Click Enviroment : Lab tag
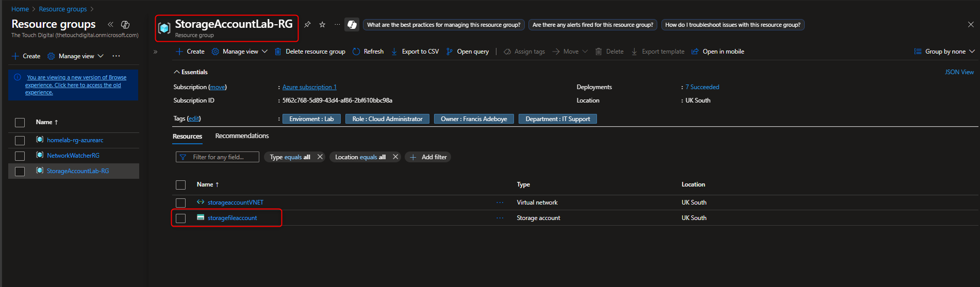The height and width of the screenshot is (287, 980). point(311,119)
